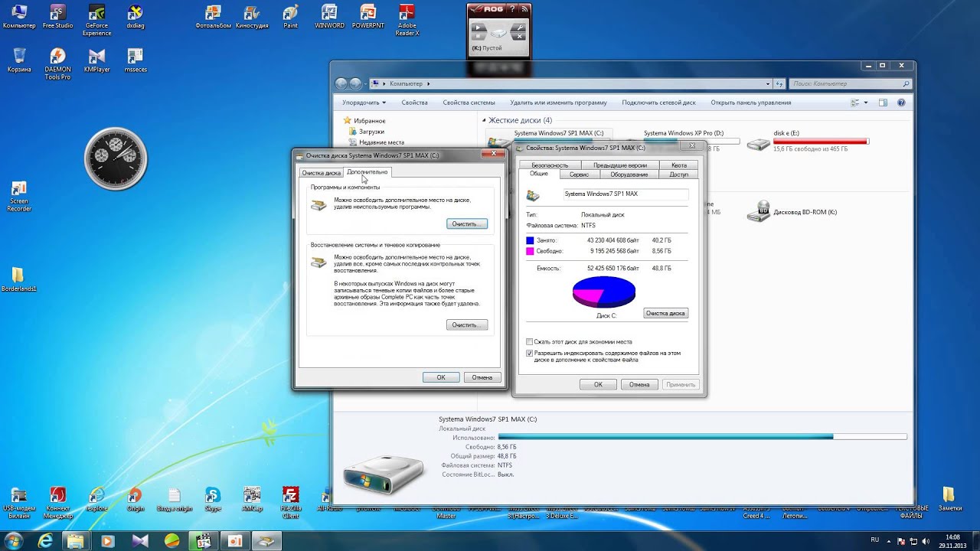Click the Start button orb
The width and height of the screenshot is (980, 551).
(13, 540)
